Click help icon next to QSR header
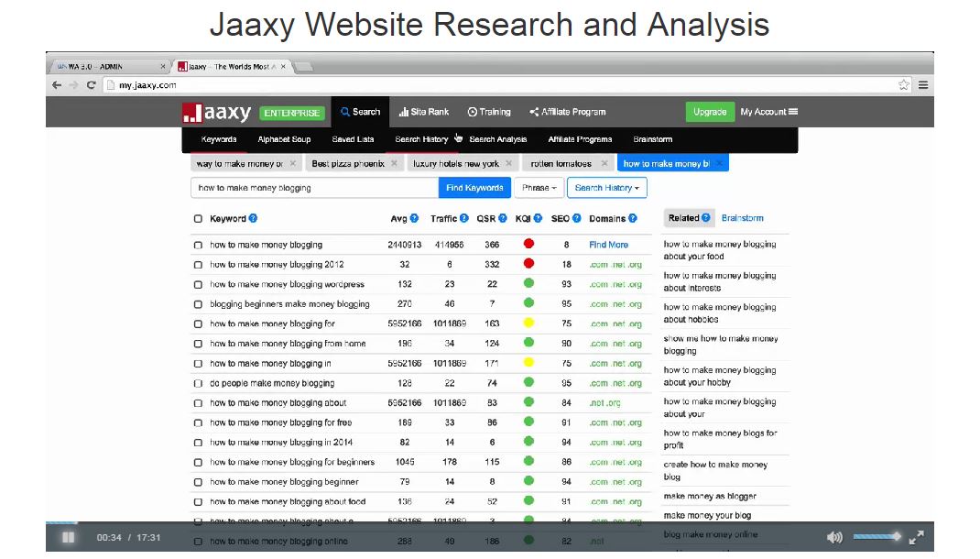 (503, 218)
